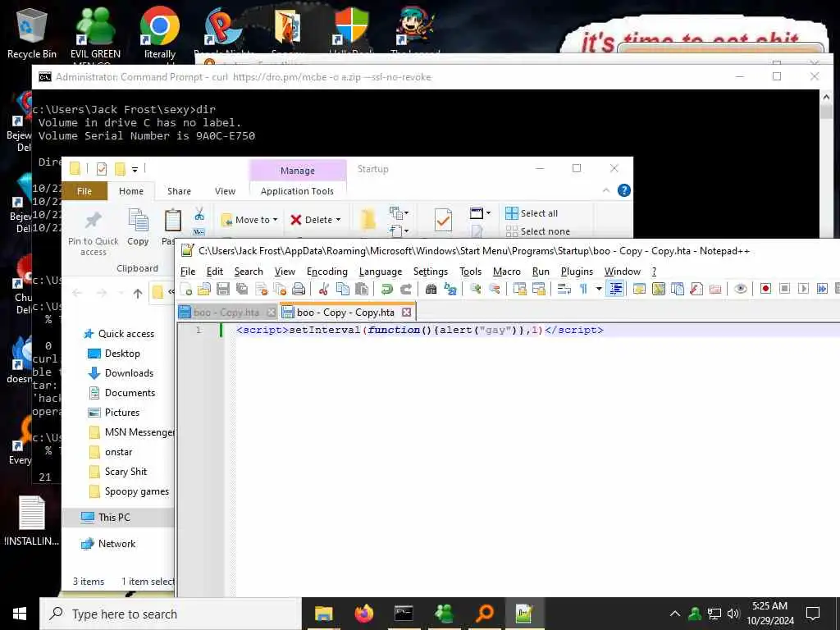
Task: Open the dropdown arrow beside the pilcrow
Action: click(598, 290)
